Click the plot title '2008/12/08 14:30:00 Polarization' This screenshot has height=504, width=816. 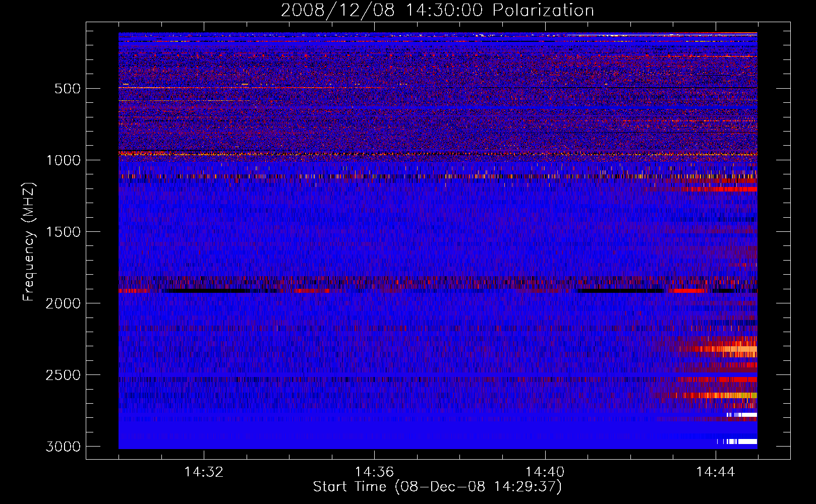(x=437, y=11)
